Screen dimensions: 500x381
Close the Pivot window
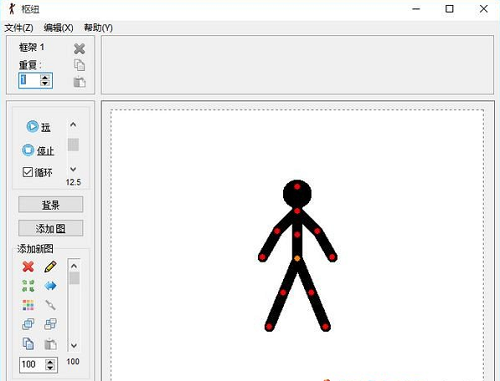point(484,9)
